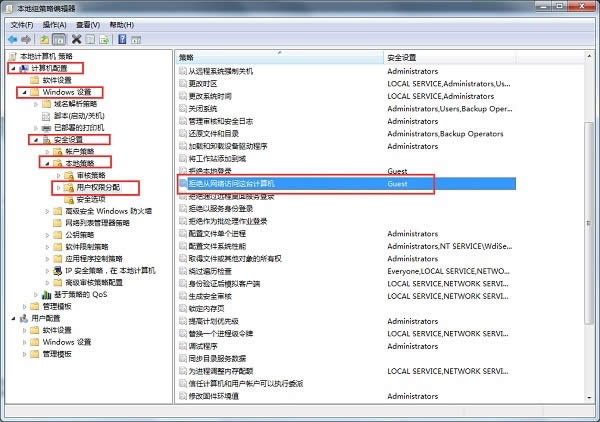This screenshot has height=422, width=600.
Task: Click the 计算机配置 computer icon
Action: tap(24, 68)
